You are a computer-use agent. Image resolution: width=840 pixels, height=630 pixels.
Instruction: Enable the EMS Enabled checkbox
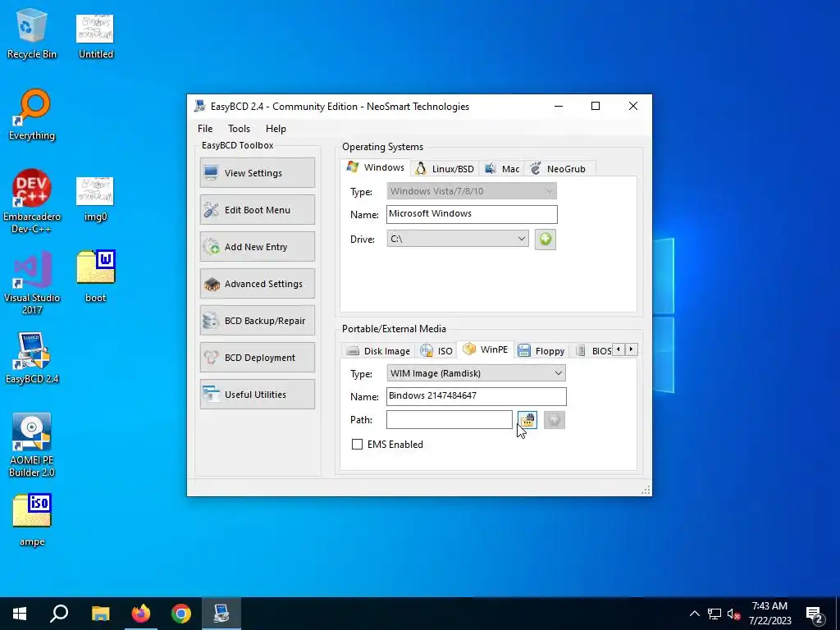[x=357, y=444]
